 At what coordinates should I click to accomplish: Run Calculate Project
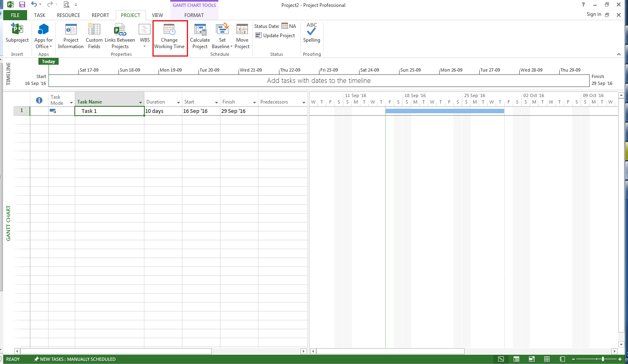coord(200,36)
